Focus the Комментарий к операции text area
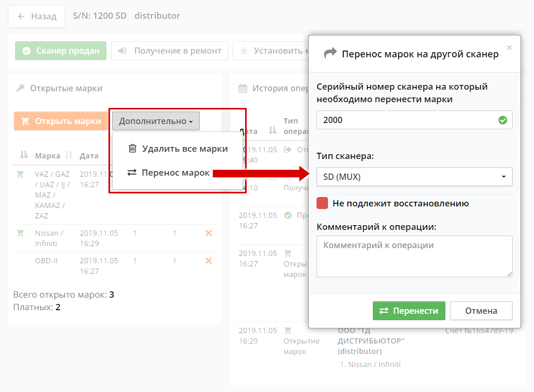The image size is (534, 392). [414, 256]
